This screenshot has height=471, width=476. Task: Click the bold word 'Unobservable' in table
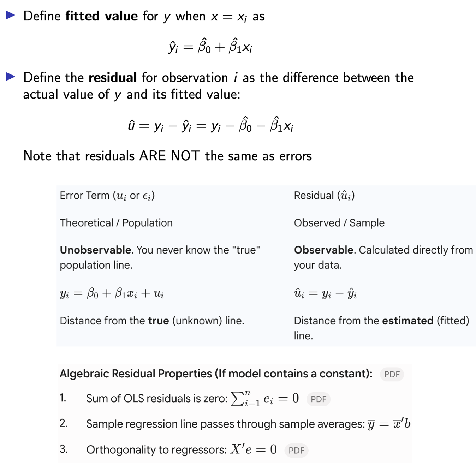(x=95, y=250)
